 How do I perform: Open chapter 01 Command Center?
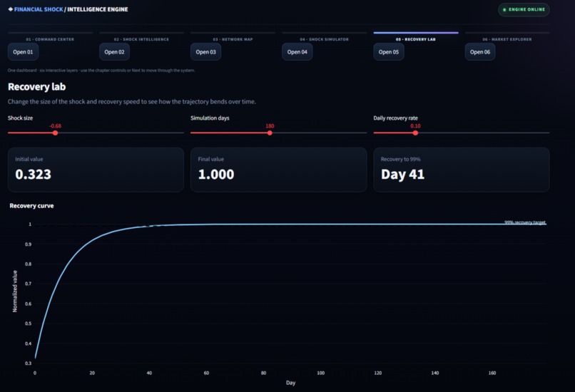[x=23, y=52]
